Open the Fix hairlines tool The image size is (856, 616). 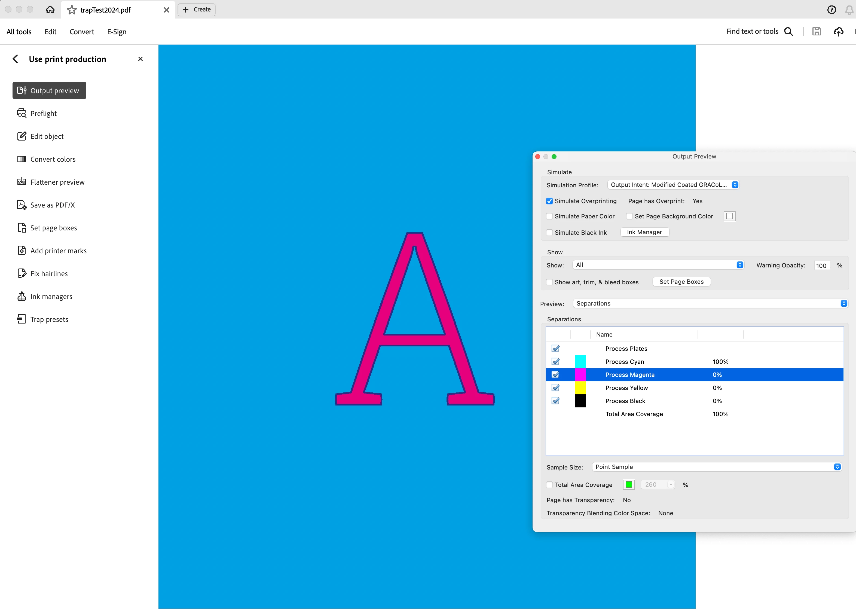(x=49, y=274)
